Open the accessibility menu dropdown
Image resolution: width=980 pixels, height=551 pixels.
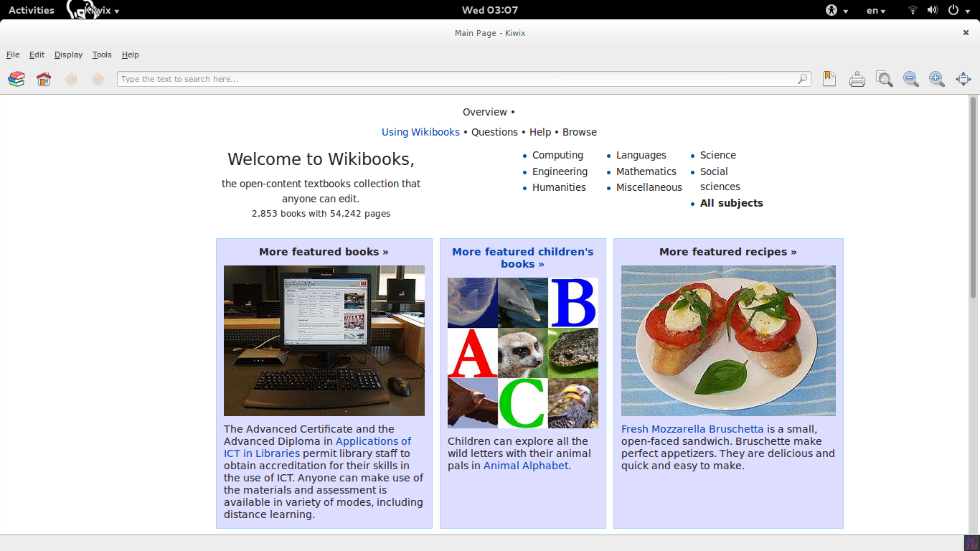(x=836, y=10)
